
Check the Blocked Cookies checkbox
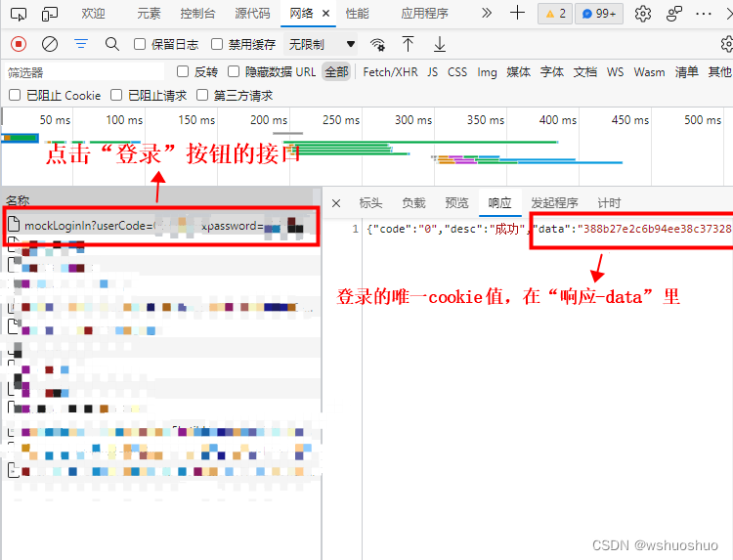click(x=15, y=96)
